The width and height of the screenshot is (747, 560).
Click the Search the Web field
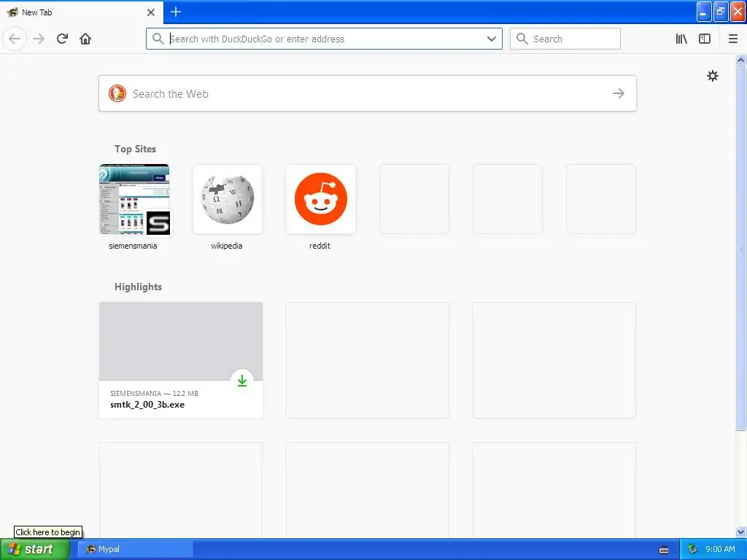point(368,93)
